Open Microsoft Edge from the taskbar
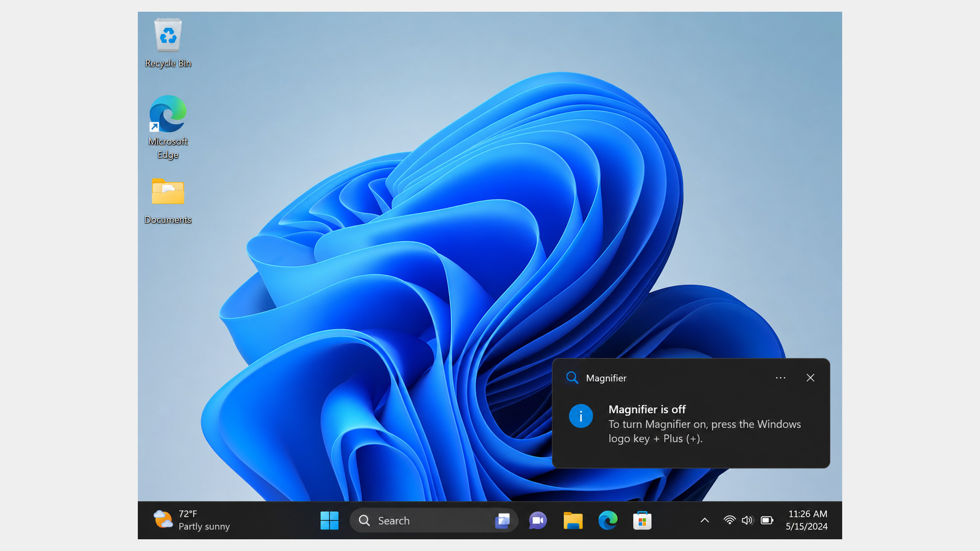 pos(607,520)
